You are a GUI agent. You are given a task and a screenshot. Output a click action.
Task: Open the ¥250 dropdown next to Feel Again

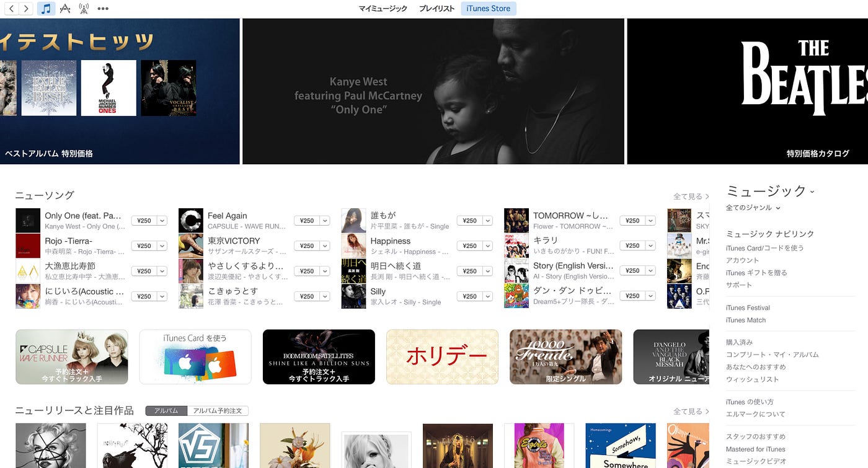pos(324,220)
